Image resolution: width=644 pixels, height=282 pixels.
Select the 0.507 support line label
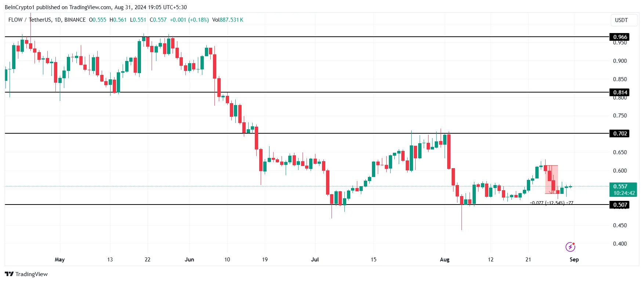pos(620,205)
